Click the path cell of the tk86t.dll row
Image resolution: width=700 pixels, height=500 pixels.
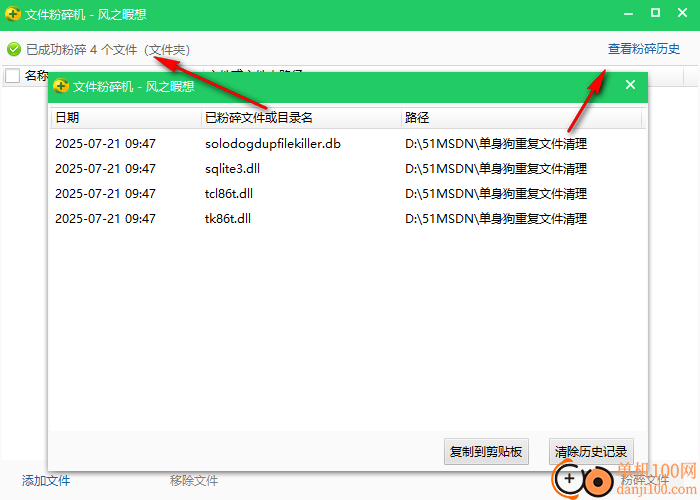tap(496, 219)
